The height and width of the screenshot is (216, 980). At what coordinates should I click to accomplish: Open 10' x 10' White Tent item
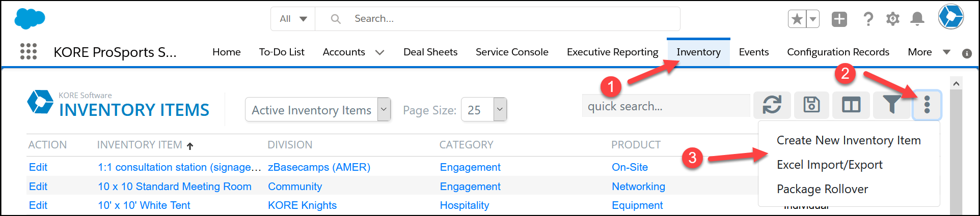[144, 205]
